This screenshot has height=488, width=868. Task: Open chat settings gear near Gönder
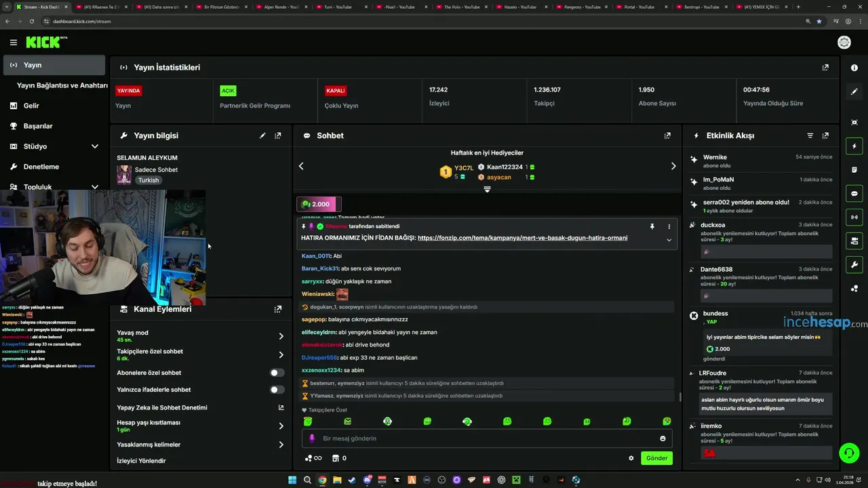click(x=631, y=458)
